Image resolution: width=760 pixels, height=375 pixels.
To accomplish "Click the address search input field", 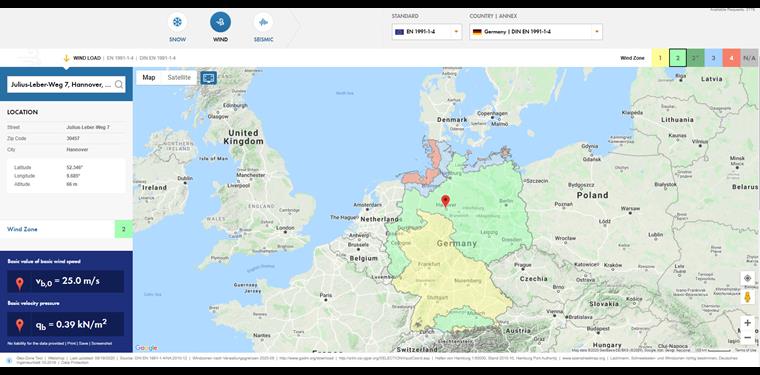I will (66, 84).
